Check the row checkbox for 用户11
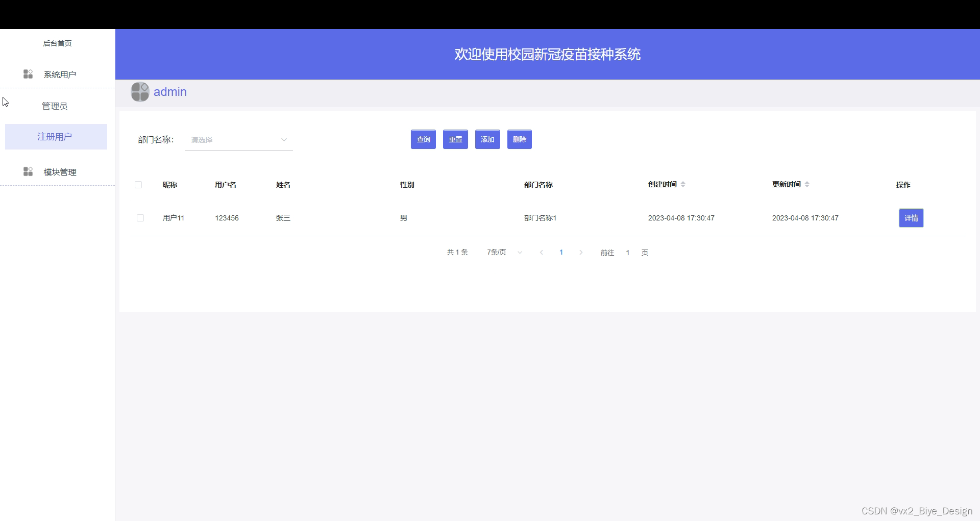This screenshot has height=521, width=980. coord(140,218)
